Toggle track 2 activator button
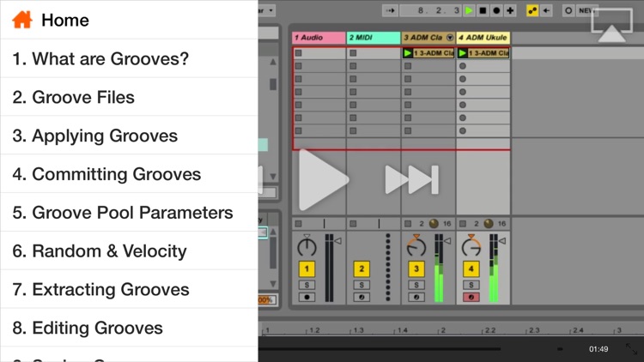This screenshot has height=362, width=644. [361, 269]
